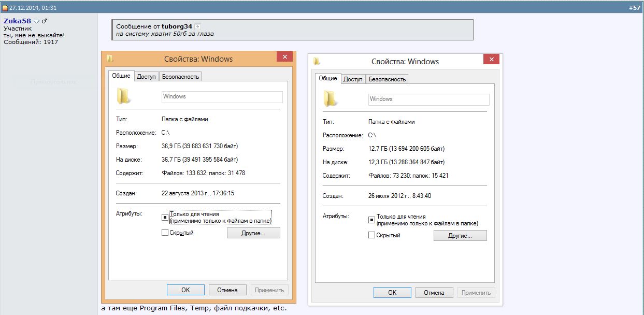
Task: Check 'Скрытый' in the 12,7 ГБ dialog
Action: tap(371, 236)
